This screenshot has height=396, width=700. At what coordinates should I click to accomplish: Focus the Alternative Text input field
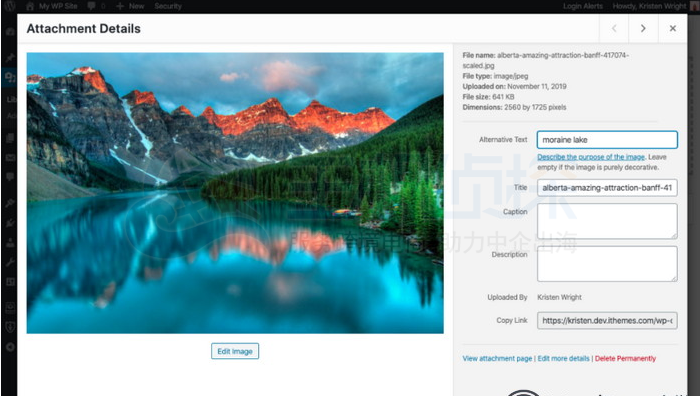[607, 140]
